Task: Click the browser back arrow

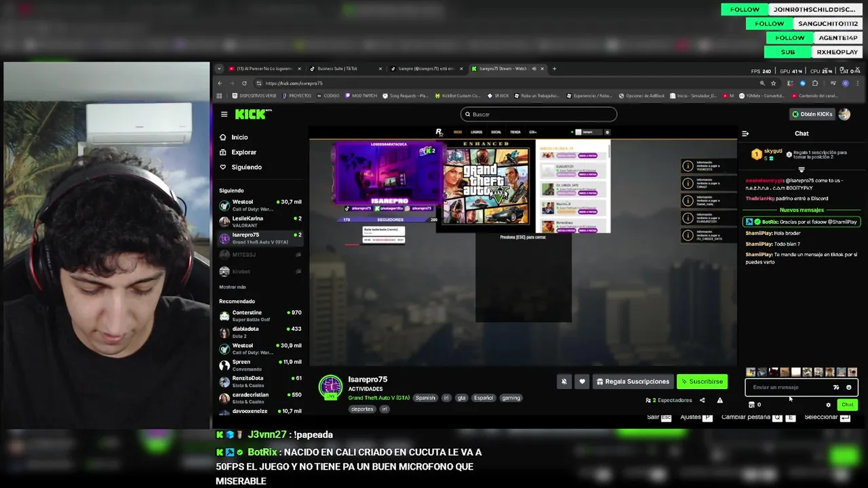Action: coord(220,83)
